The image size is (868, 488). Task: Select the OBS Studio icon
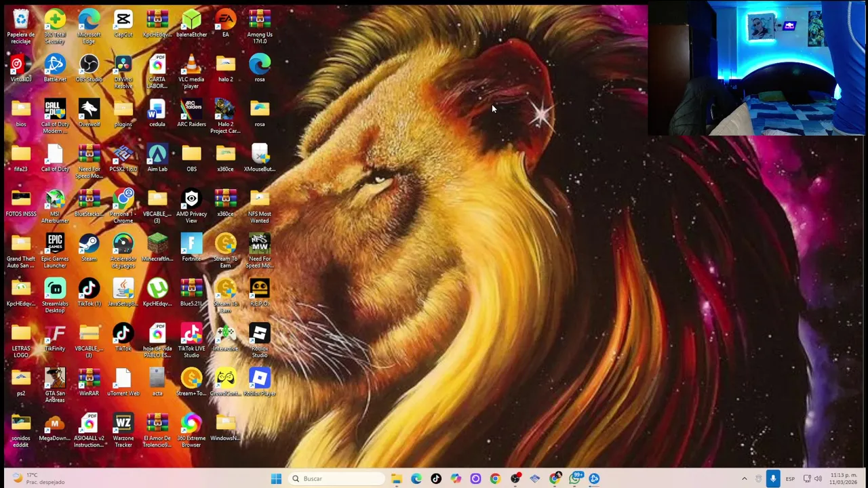pyautogui.click(x=89, y=68)
